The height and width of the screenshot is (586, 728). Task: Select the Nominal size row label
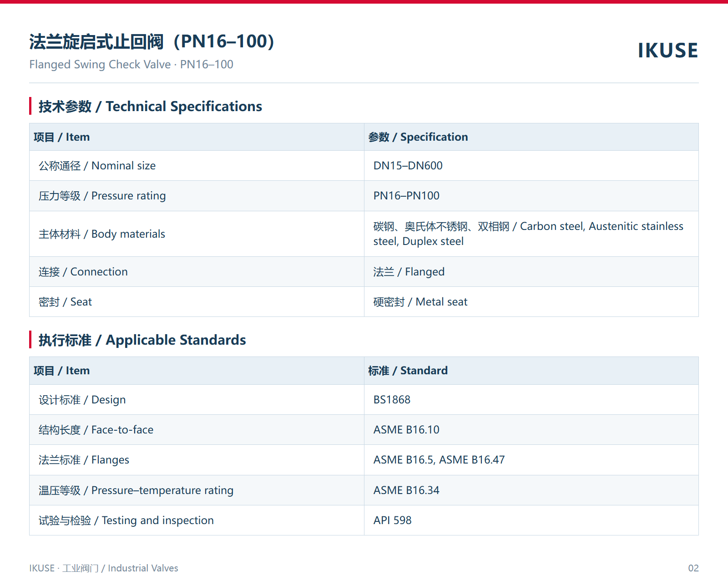(x=97, y=166)
